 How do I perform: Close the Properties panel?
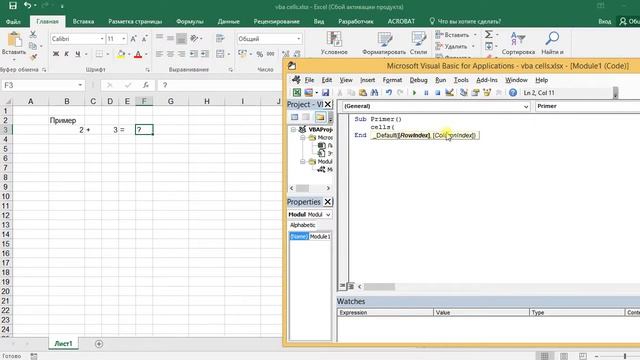(327, 202)
